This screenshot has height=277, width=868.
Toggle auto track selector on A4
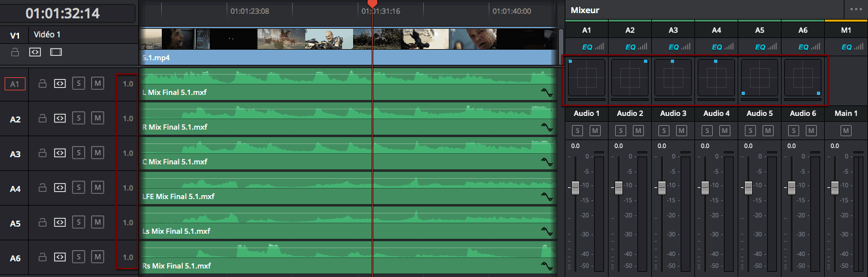60,188
